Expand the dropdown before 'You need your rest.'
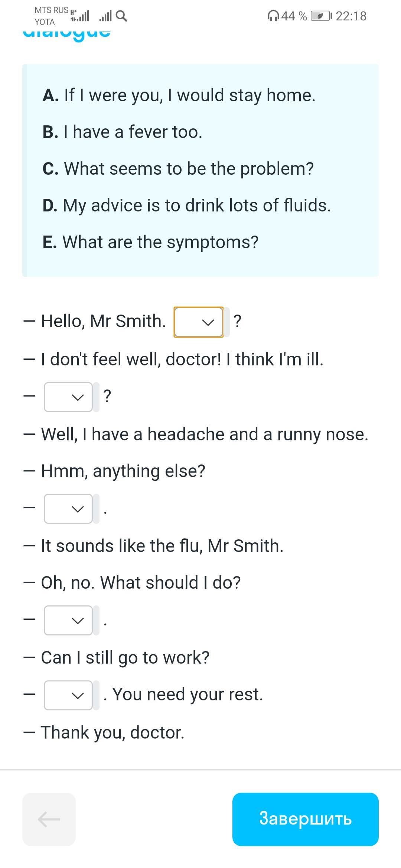 pyautogui.click(x=68, y=695)
